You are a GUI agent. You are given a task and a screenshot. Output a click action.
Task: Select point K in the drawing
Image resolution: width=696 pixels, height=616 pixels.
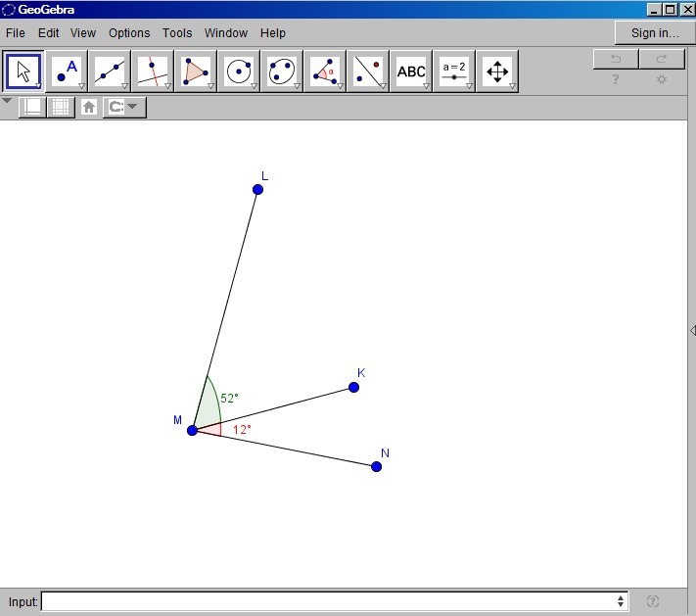[353, 387]
